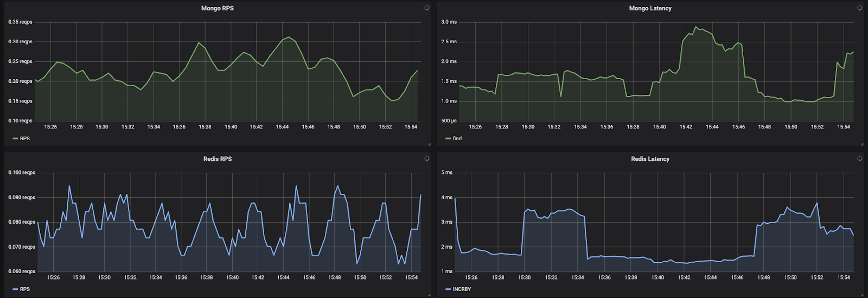
Task: Open the Mongo Latency panel title menu
Action: click(650, 8)
